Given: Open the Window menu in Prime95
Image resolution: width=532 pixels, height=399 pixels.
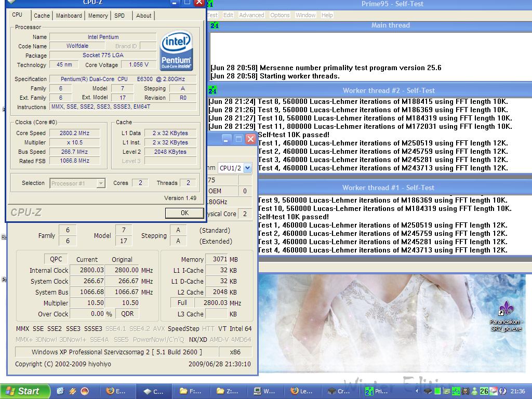Looking at the screenshot, I should point(305,15).
